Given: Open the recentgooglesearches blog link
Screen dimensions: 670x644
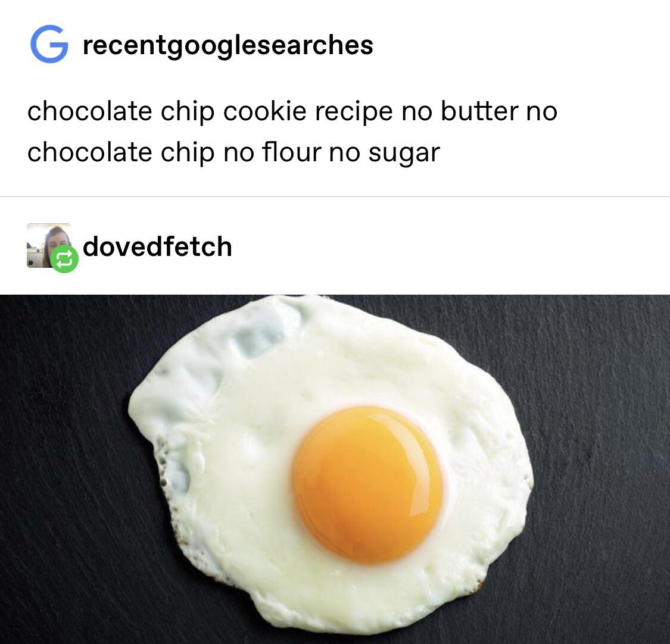Looking at the screenshot, I should click(228, 45).
